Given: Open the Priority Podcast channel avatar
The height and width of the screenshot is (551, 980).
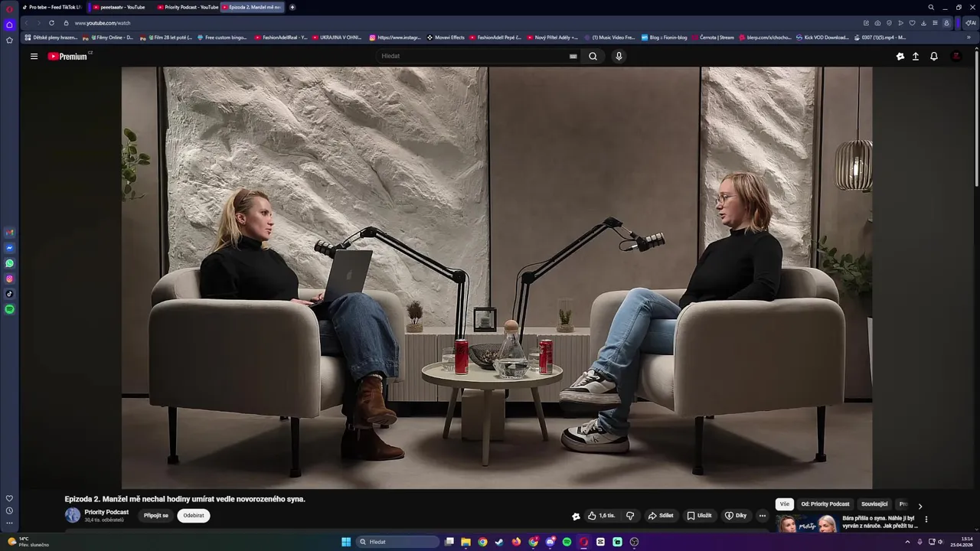Looking at the screenshot, I should pyautogui.click(x=73, y=515).
